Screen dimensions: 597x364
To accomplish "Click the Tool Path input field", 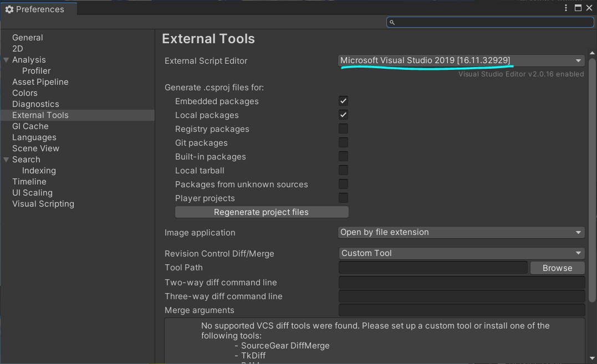I will point(433,268).
